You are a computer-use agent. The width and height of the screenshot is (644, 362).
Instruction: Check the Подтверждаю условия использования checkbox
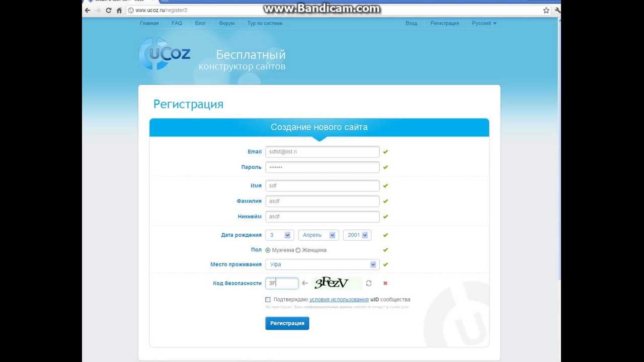click(x=268, y=300)
